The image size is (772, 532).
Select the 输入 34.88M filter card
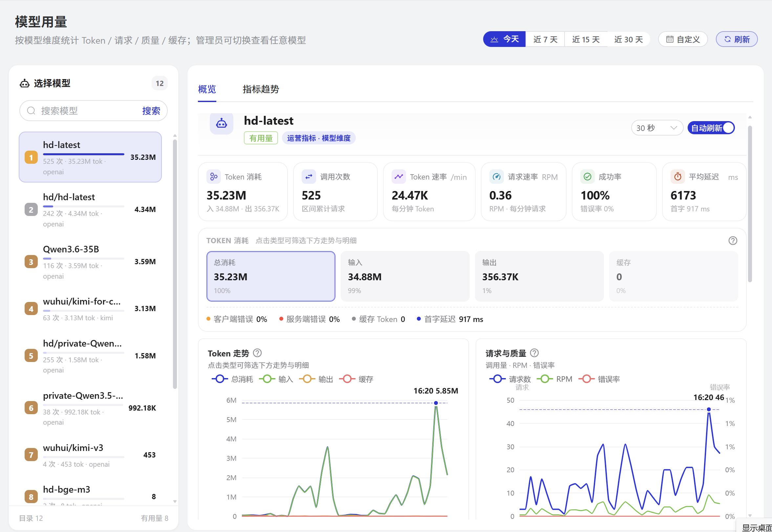coord(405,276)
